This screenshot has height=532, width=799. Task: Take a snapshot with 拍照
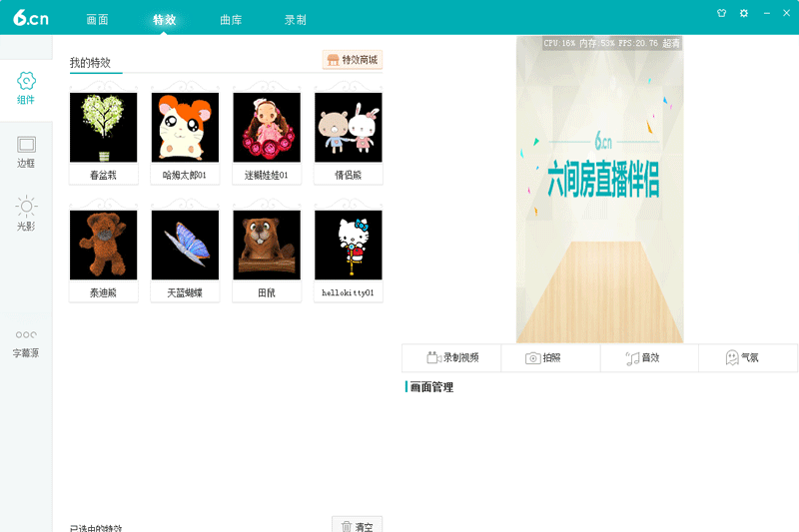(x=550, y=358)
